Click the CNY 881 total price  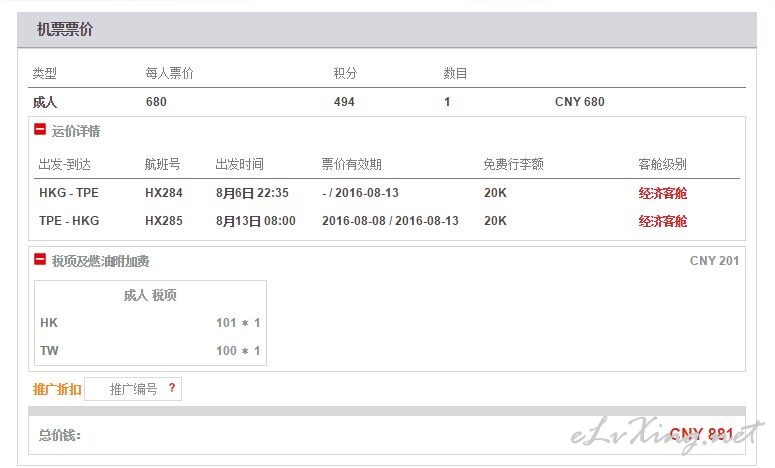click(701, 434)
